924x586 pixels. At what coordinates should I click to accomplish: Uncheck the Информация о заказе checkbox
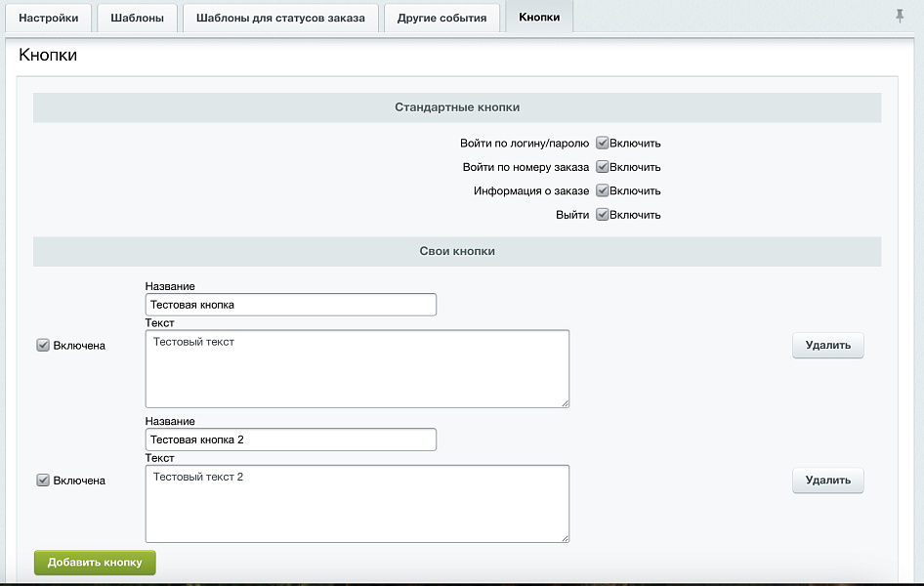pyautogui.click(x=603, y=190)
